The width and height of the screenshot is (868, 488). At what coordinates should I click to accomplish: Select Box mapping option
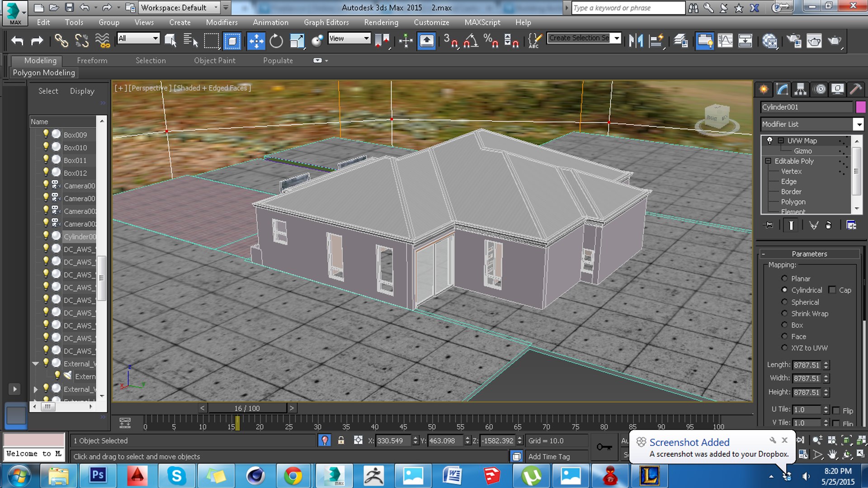784,325
